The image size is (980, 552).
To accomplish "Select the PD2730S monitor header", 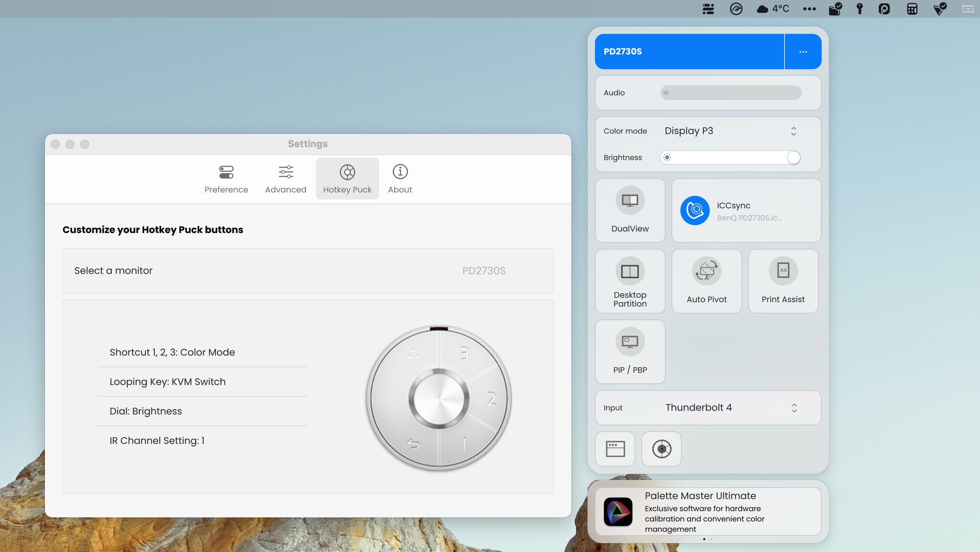I will pyautogui.click(x=689, y=51).
